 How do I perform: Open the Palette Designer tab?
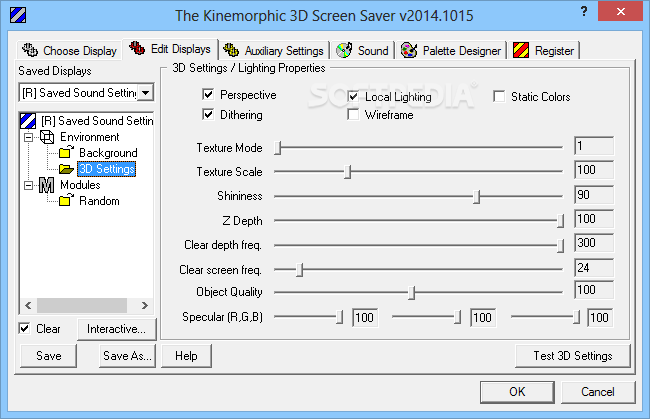coord(451,51)
